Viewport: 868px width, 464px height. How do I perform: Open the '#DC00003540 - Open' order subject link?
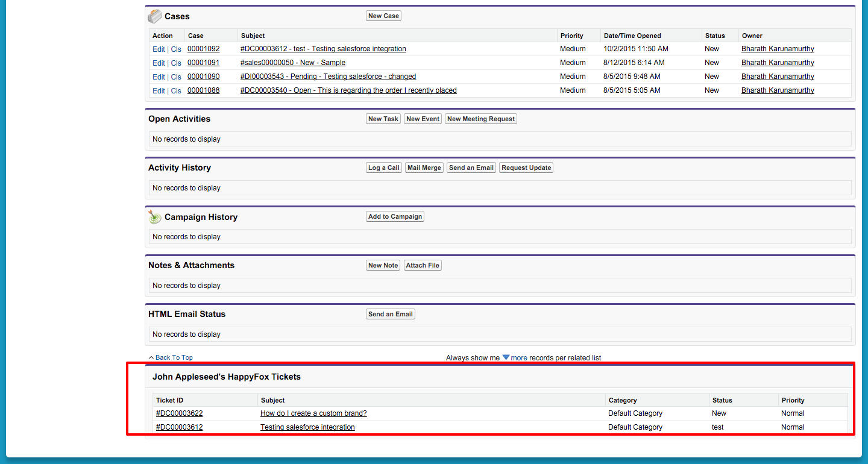[348, 90]
